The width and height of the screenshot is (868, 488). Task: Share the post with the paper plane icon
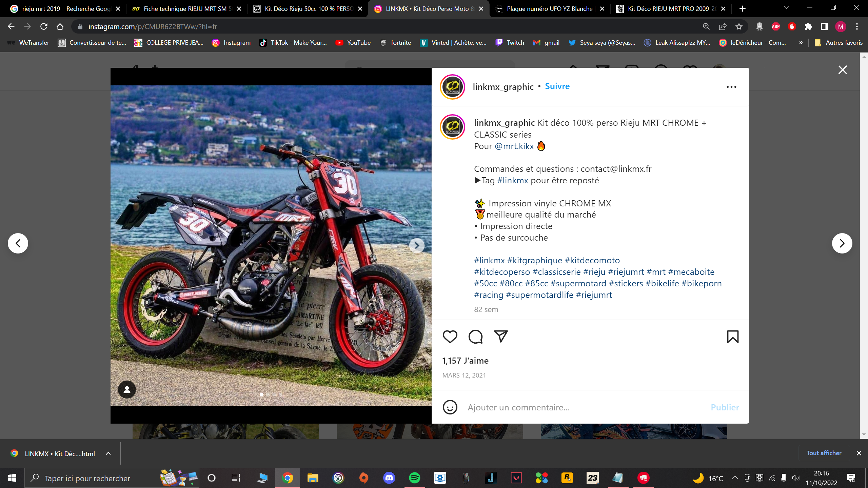pos(501,336)
